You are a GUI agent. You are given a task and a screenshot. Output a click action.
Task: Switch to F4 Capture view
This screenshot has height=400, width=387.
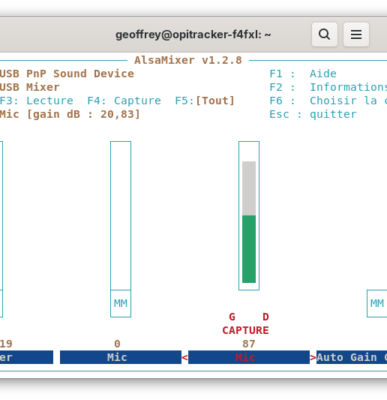124,101
